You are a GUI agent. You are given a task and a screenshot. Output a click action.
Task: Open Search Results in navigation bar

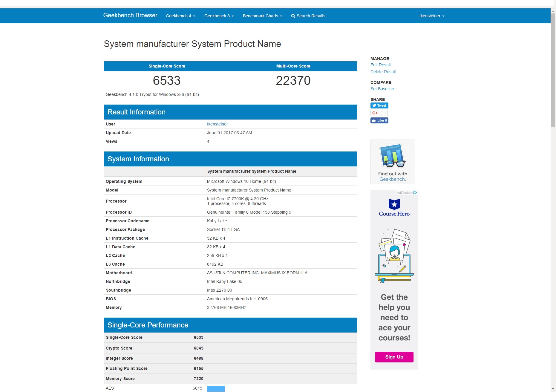308,16
